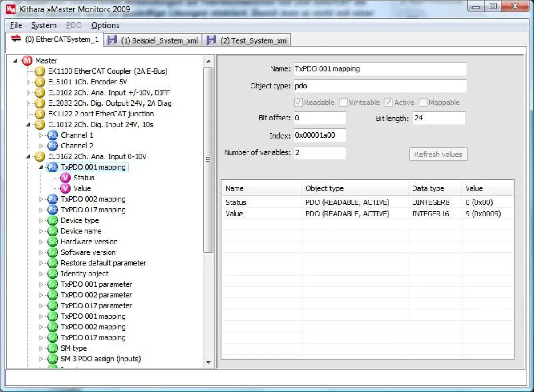The image size is (534, 392).
Task: Click the Bit length input field
Action: (439, 118)
